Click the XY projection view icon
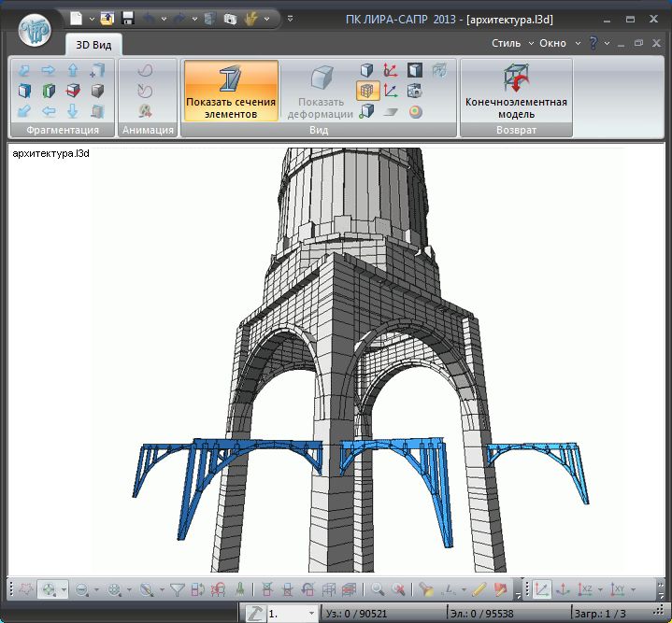The width and height of the screenshot is (672, 623). click(618, 589)
